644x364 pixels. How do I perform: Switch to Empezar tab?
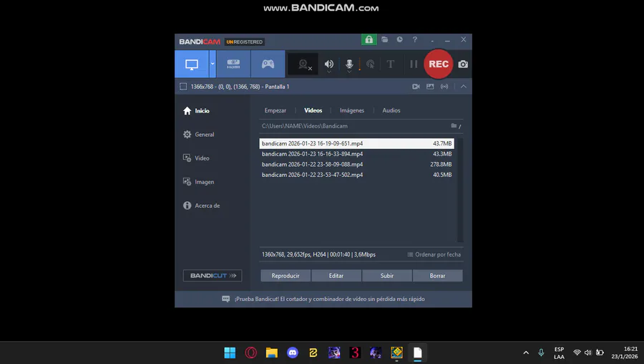[275, 110]
